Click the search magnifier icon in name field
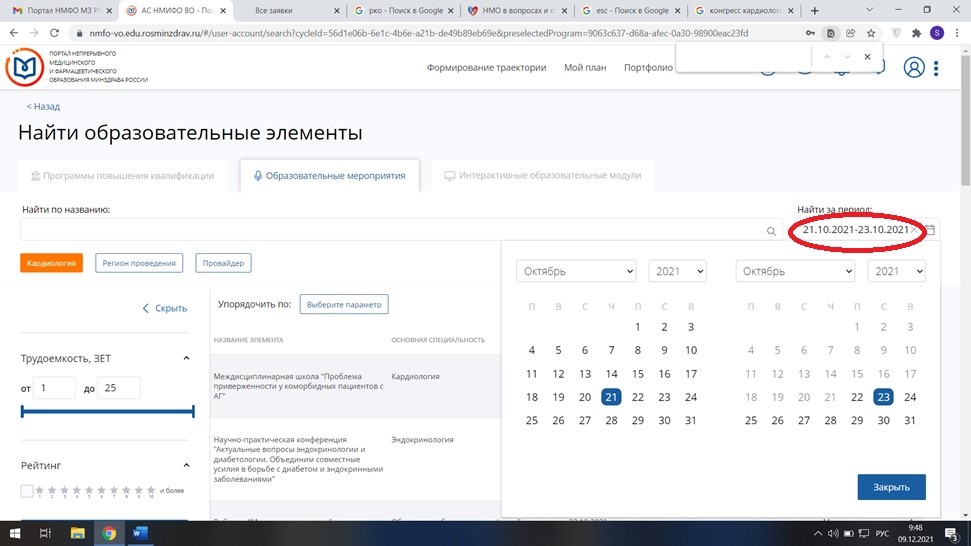 pos(771,231)
